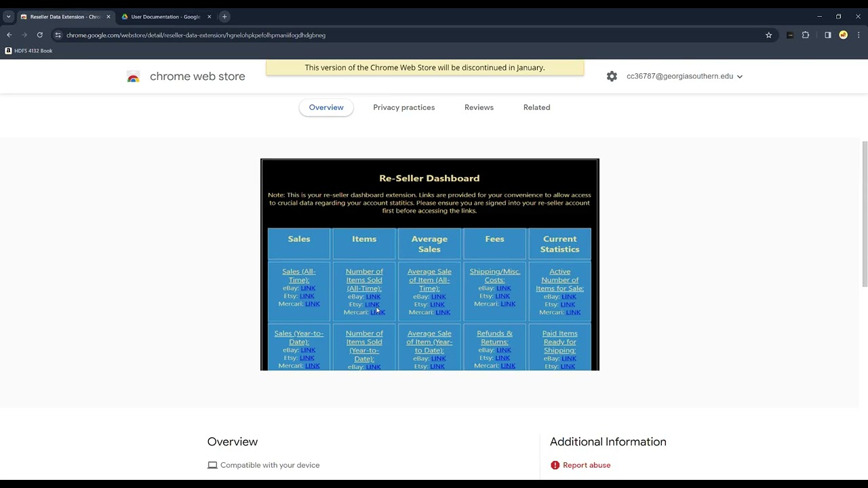Click Compatible with your device text

click(270, 465)
